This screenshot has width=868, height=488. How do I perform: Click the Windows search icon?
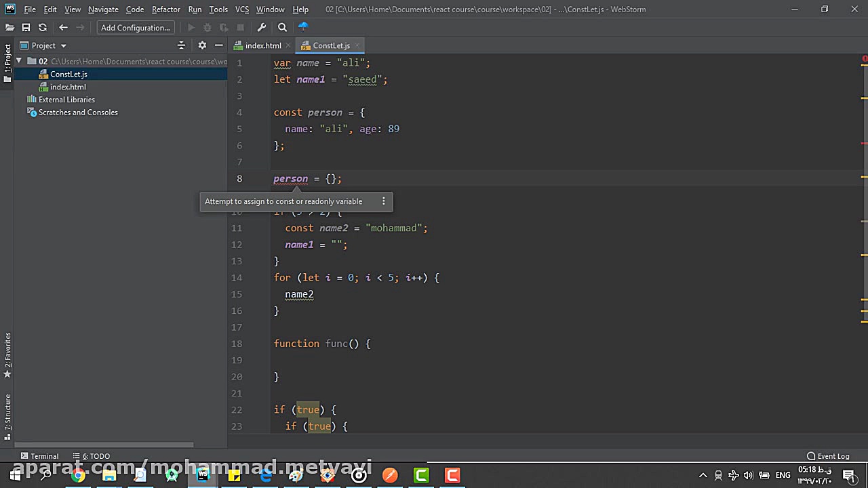[46, 475]
